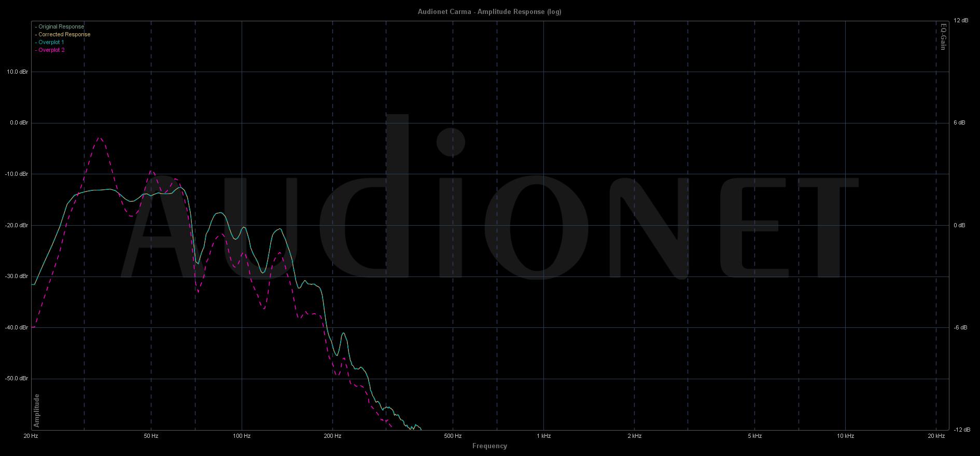Click the 20 Hz frequency tick label
This screenshot has height=456, width=980.
tap(31, 436)
